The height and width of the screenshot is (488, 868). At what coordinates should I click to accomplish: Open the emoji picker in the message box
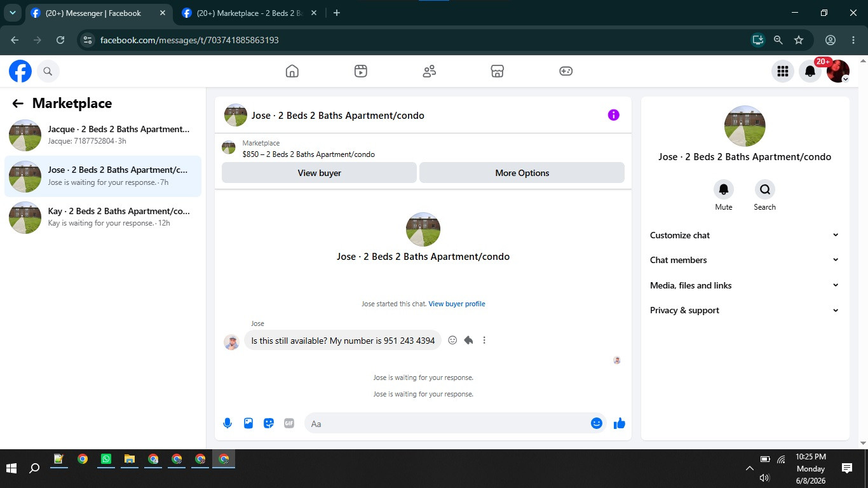[597, 423]
